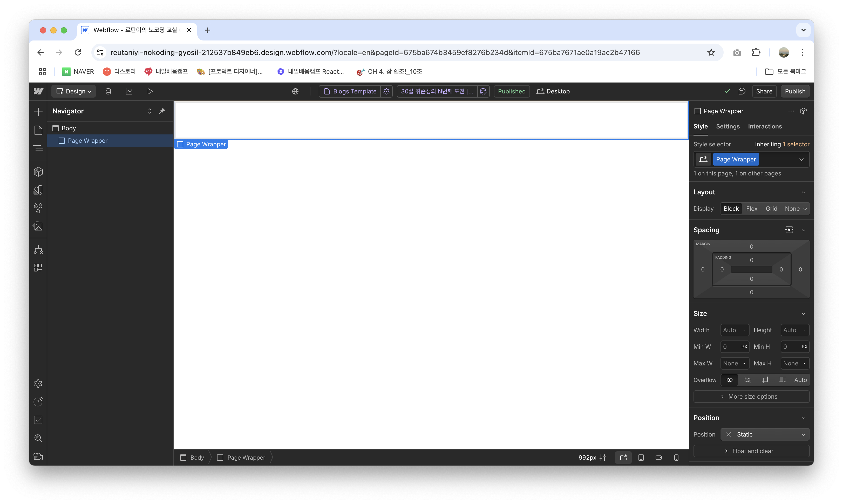Open Blogs Template page settings gear
This screenshot has width=843, height=504.
(386, 91)
